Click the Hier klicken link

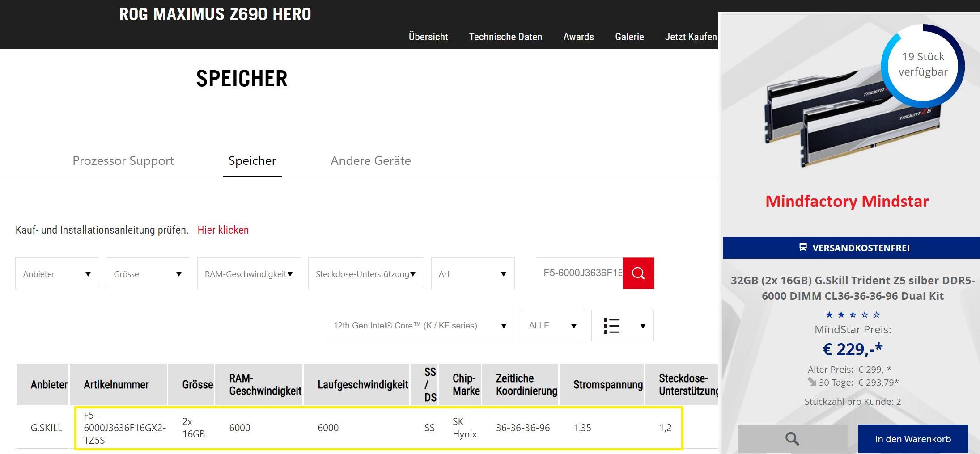(223, 230)
